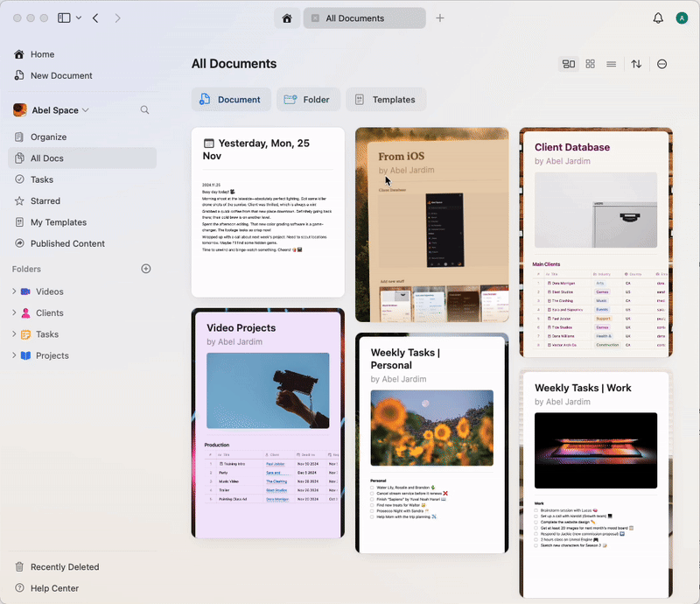
Task: Open the Help Center
Action: (x=53, y=588)
